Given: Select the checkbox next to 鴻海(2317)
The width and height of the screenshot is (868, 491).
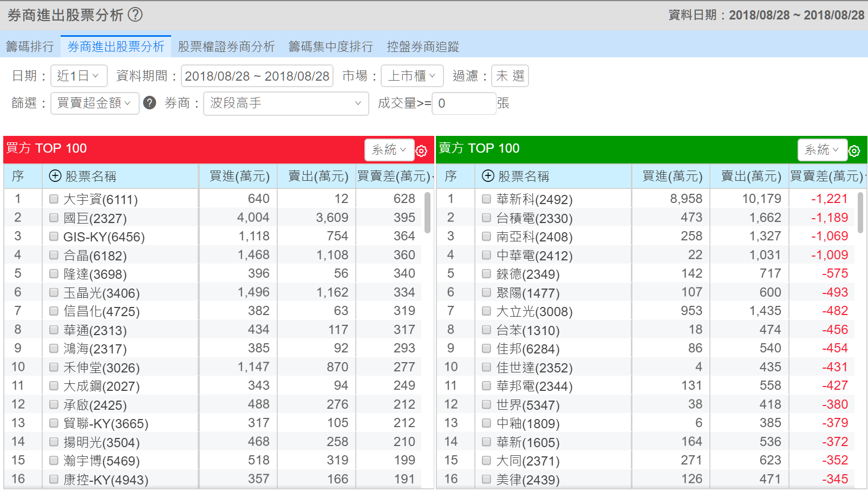Looking at the screenshot, I should pos(54,349).
